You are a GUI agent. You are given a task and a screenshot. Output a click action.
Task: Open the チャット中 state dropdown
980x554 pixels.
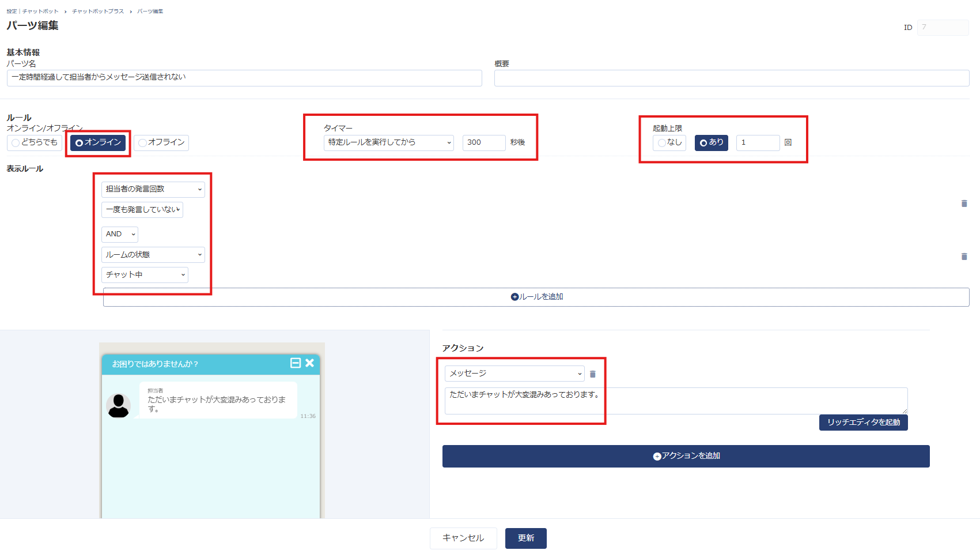click(x=145, y=275)
